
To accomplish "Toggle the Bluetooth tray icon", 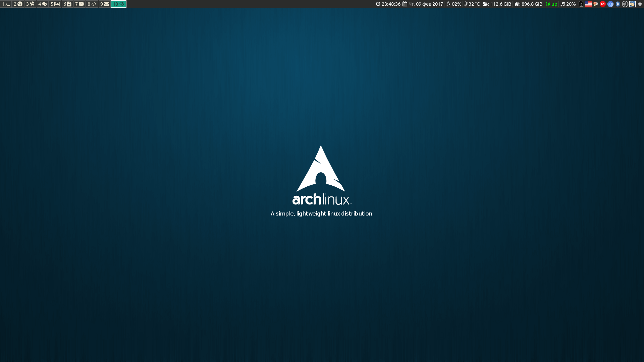I will point(618,4).
